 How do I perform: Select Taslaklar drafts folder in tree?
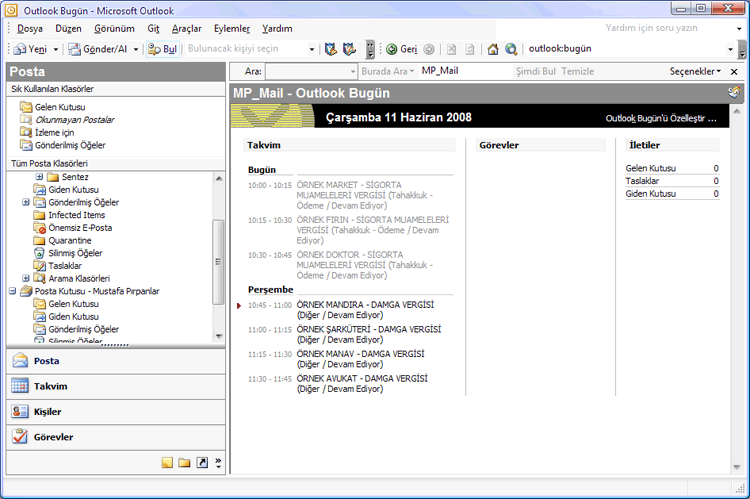[x=65, y=266]
